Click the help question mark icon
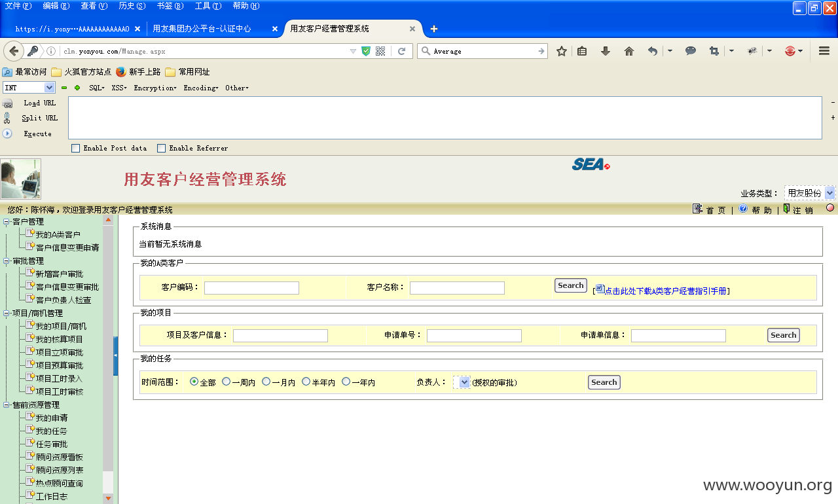Viewport: 838px width, 504px height. point(743,209)
